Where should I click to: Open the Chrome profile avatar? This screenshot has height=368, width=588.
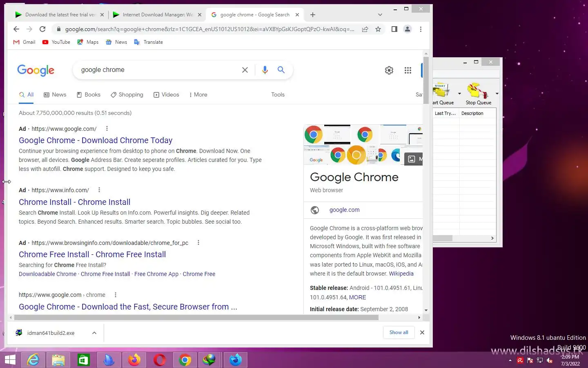(408, 29)
